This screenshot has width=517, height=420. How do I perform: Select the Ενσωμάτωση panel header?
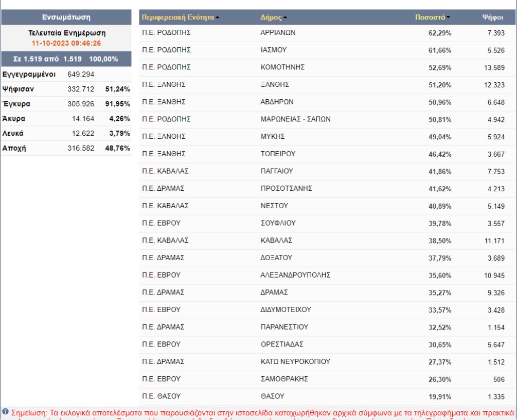[66, 17]
